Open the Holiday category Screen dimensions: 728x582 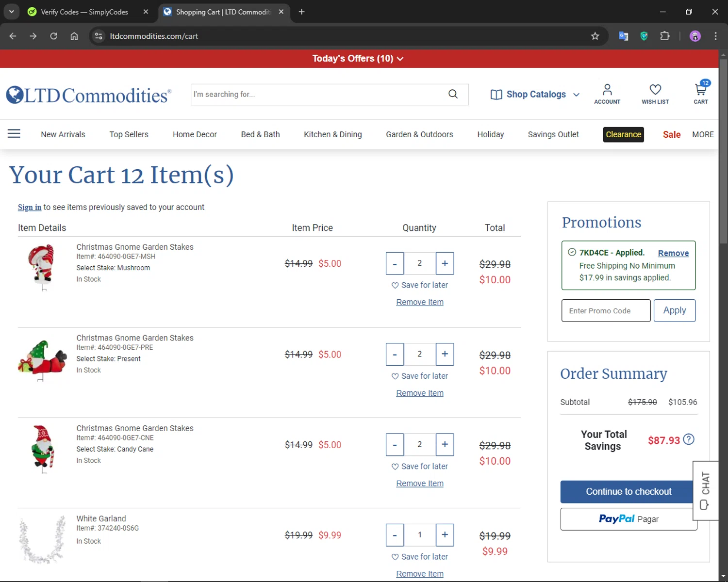coord(491,134)
